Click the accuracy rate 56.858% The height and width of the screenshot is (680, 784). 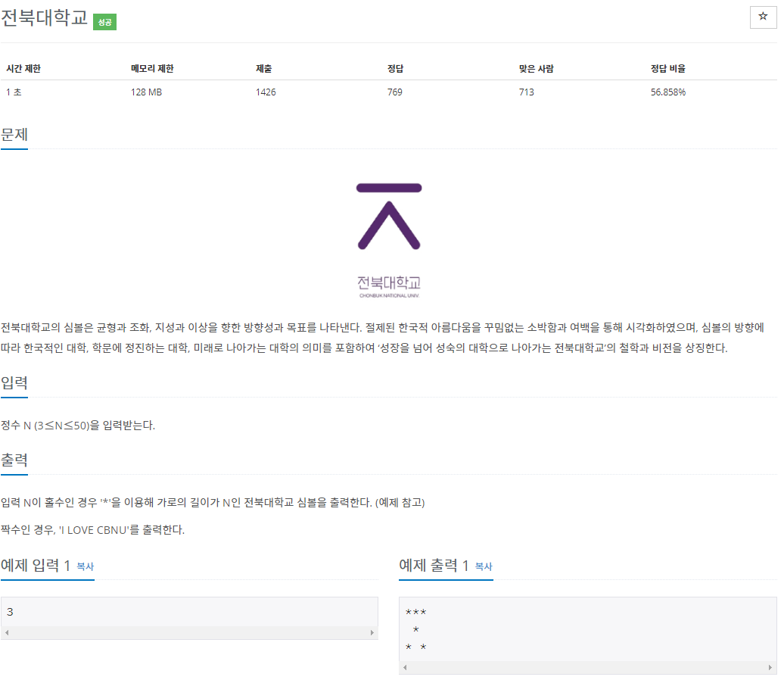[668, 92]
